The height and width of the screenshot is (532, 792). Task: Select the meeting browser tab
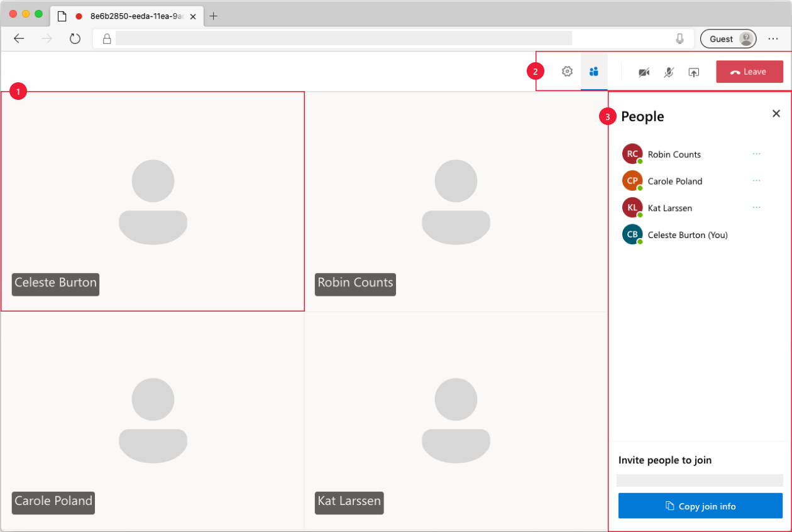[x=126, y=16]
